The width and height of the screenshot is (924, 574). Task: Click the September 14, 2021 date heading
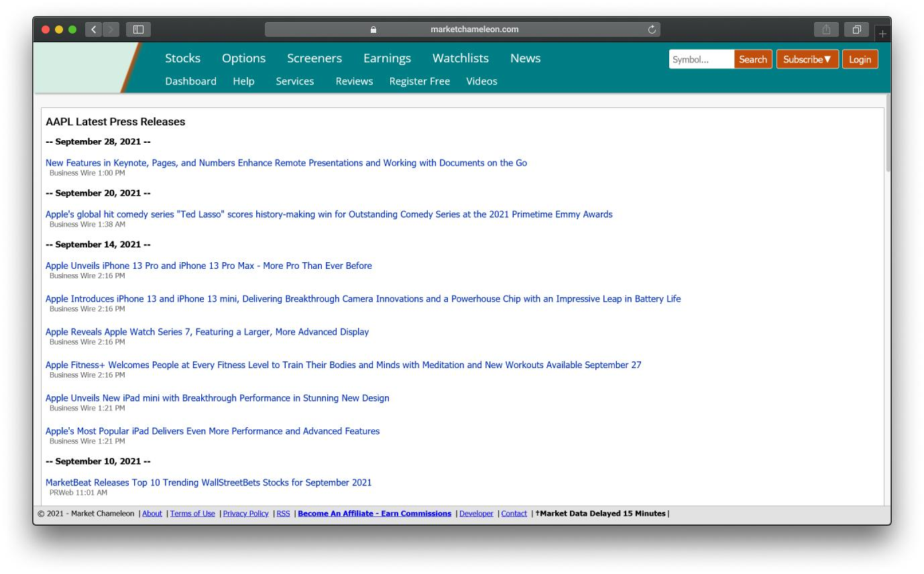point(98,245)
